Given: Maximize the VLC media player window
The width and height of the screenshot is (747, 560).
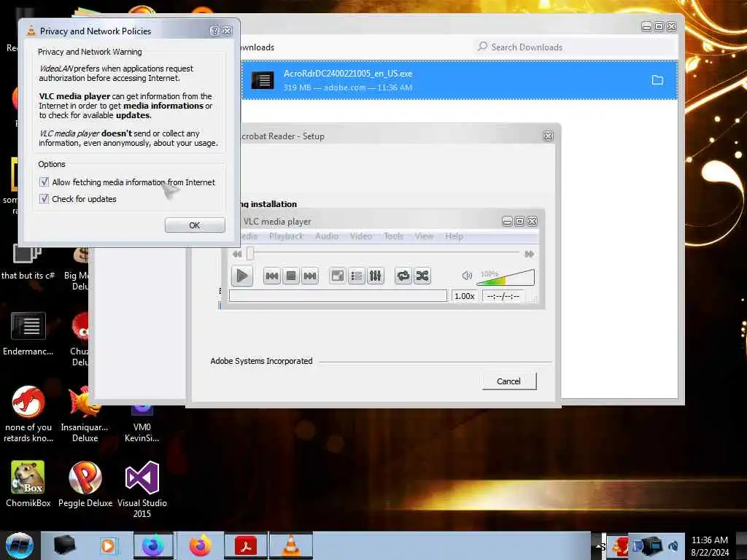Looking at the screenshot, I should coord(519,222).
